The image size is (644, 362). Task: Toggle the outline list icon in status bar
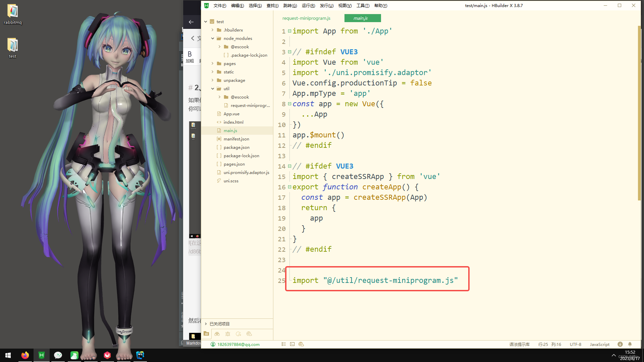(x=284, y=344)
